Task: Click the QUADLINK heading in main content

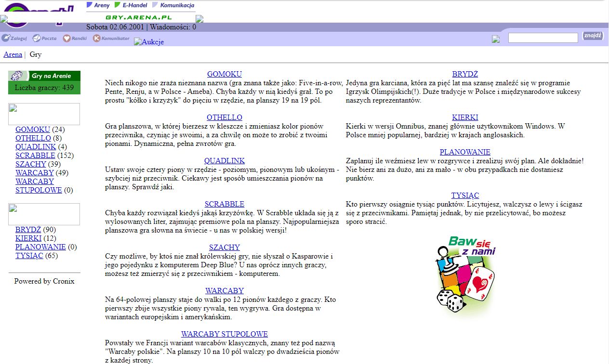Action: [225, 161]
